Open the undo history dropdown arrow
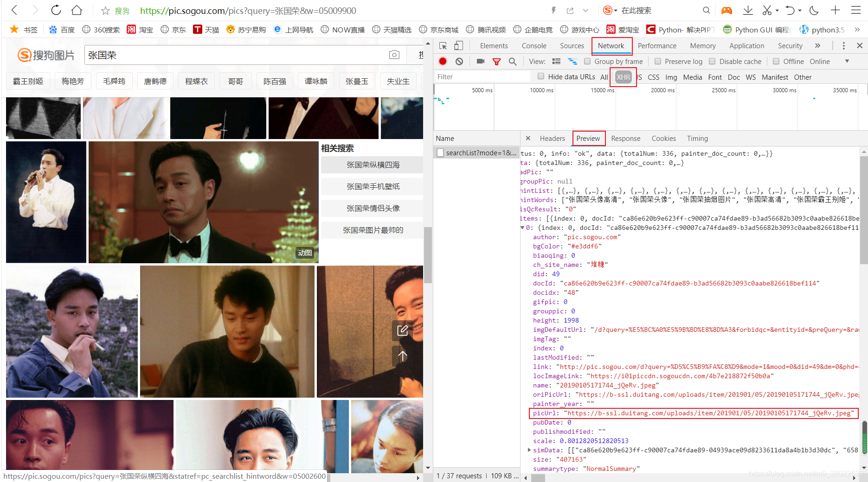868x482 pixels. (x=800, y=10)
